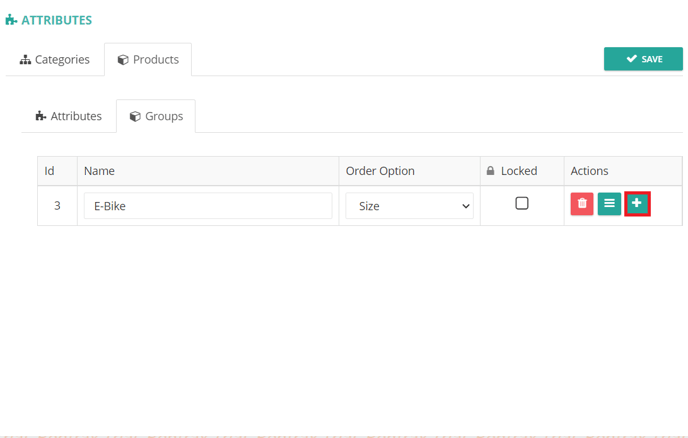Click the plus icon in Actions column

coord(637,204)
